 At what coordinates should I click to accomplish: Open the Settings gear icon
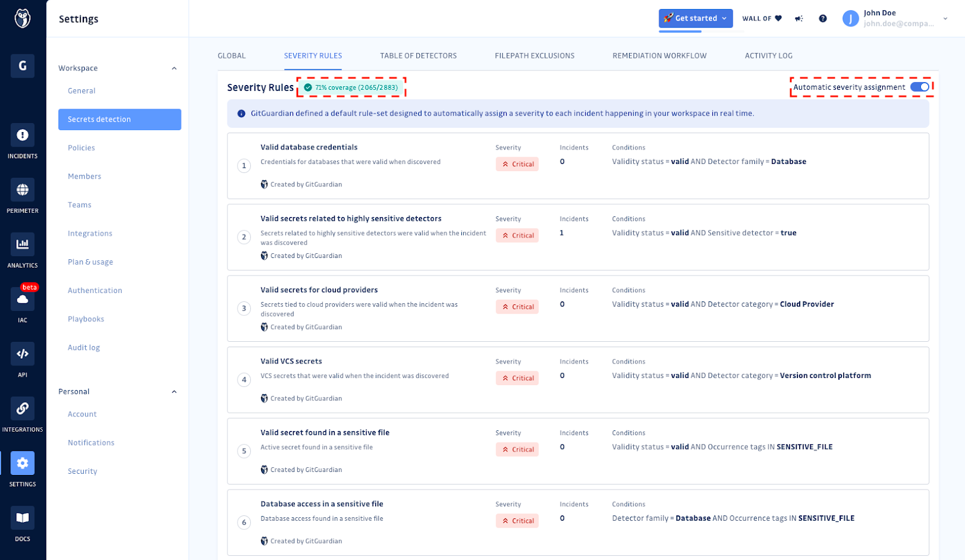click(x=22, y=463)
